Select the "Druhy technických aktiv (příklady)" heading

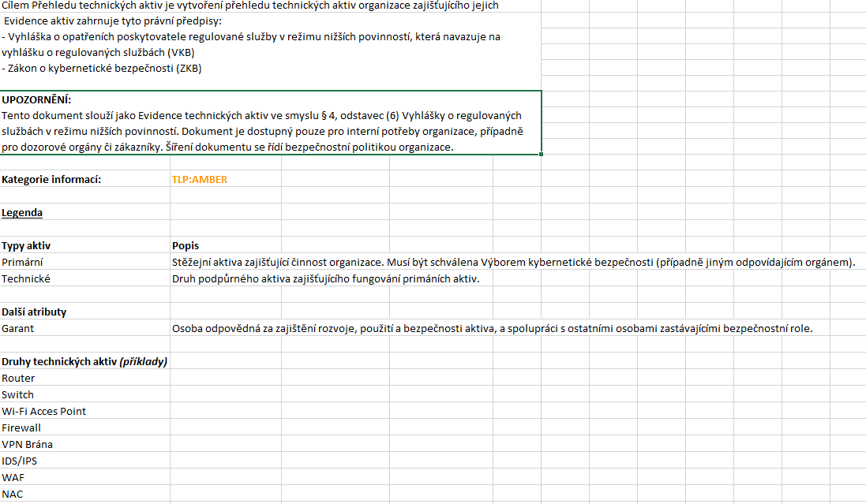click(84, 362)
